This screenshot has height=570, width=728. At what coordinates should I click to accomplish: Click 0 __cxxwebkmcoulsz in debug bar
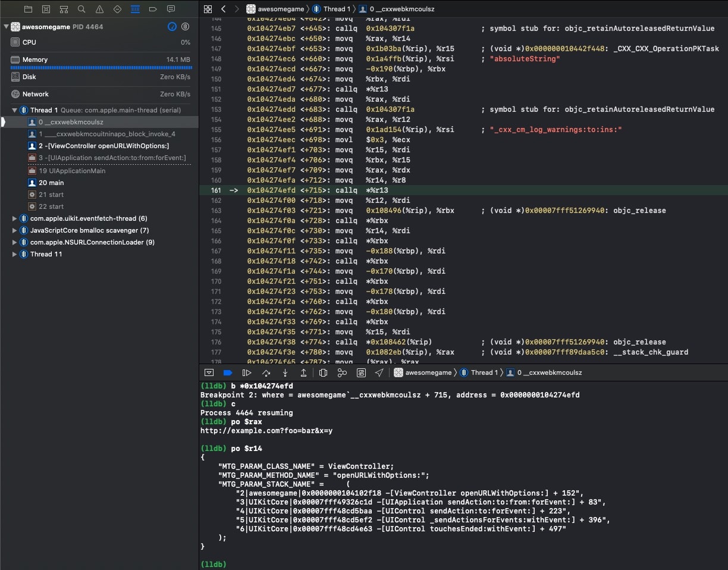point(544,372)
